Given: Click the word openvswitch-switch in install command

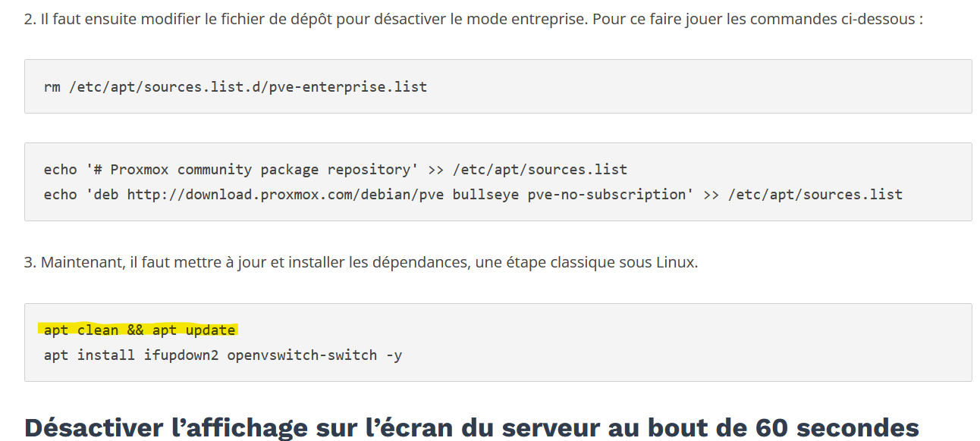Looking at the screenshot, I should click(x=302, y=355).
